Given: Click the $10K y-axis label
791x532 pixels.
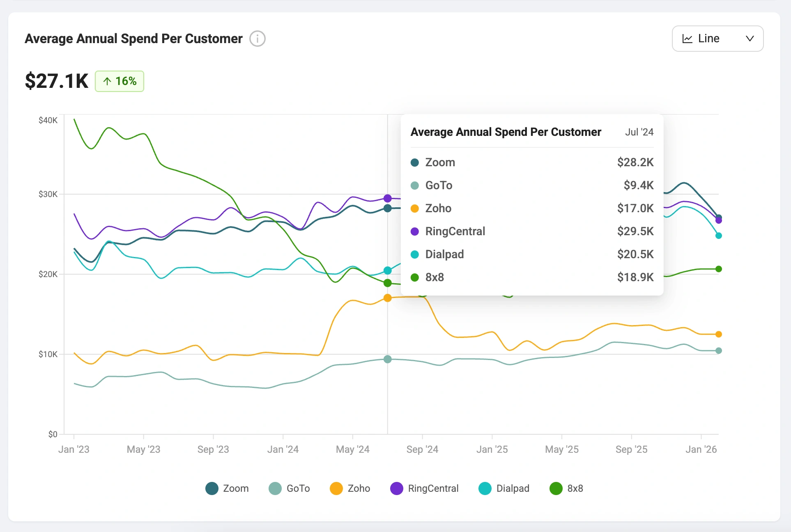Looking at the screenshot, I should [48, 354].
